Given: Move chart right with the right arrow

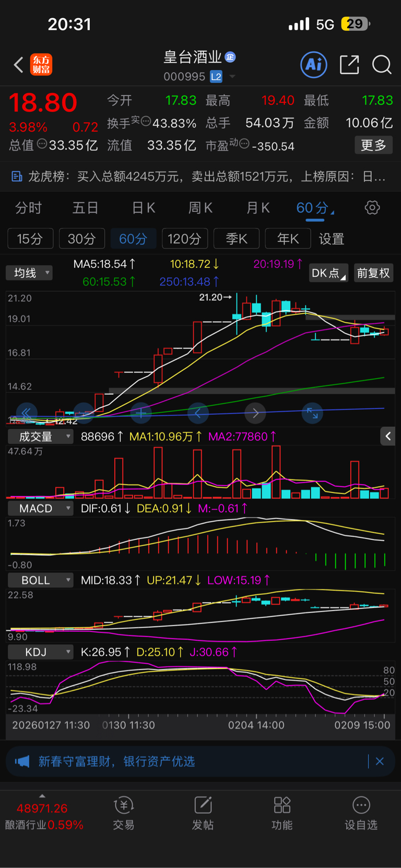Looking at the screenshot, I should click(255, 413).
